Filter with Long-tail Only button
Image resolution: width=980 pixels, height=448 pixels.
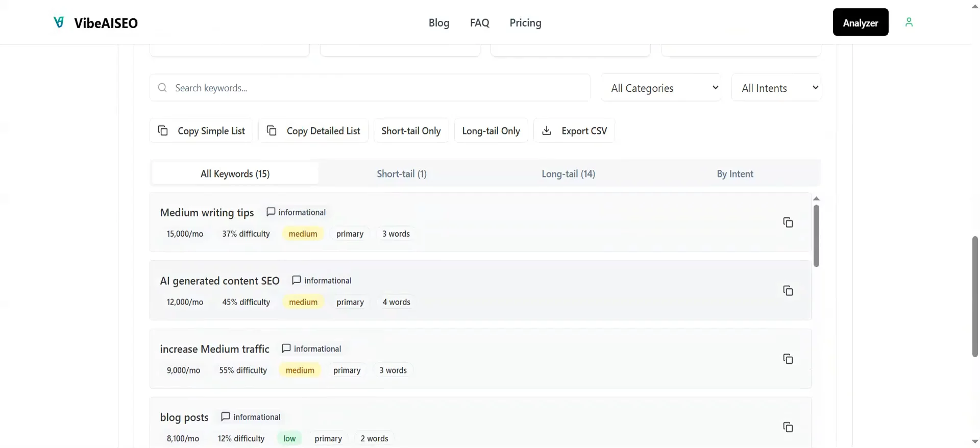491,131
